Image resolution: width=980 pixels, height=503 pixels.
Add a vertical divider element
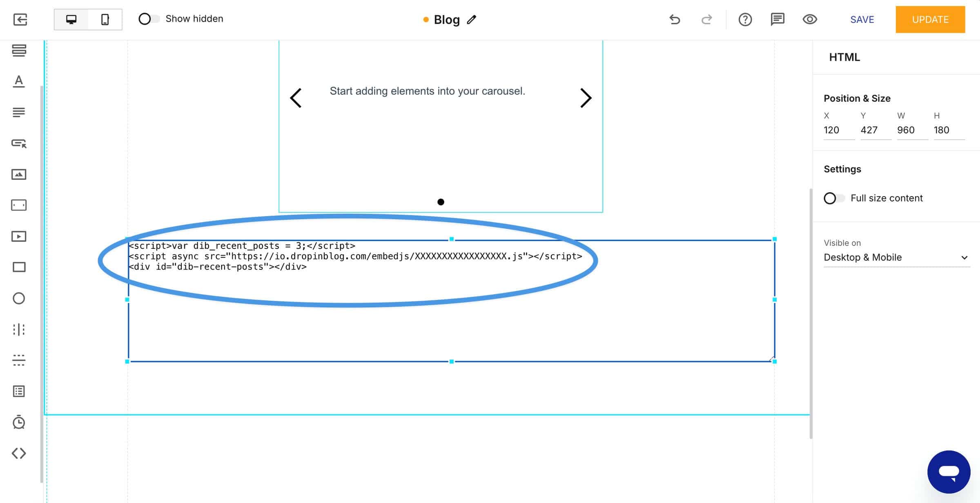pos(19,329)
